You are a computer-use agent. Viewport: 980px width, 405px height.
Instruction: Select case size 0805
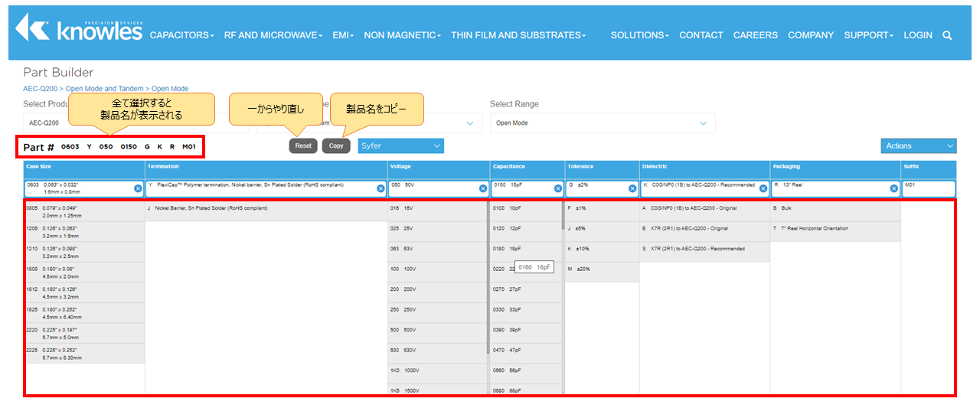coord(84,211)
